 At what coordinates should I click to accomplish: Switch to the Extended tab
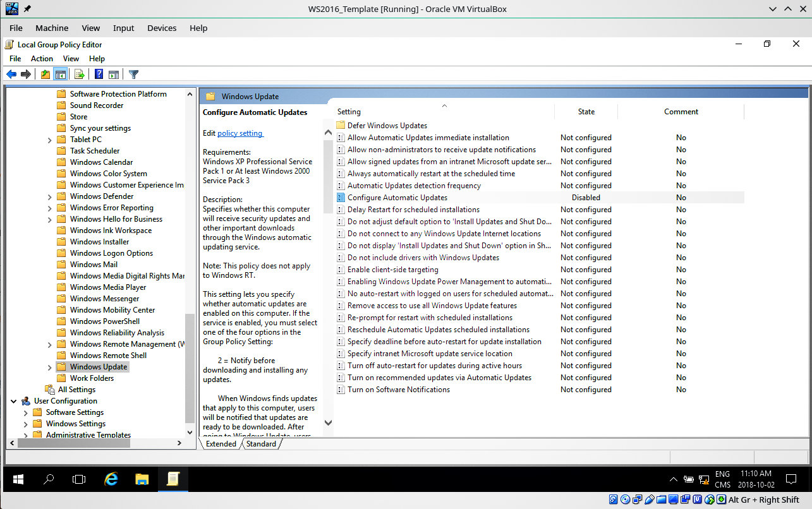pyautogui.click(x=221, y=444)
